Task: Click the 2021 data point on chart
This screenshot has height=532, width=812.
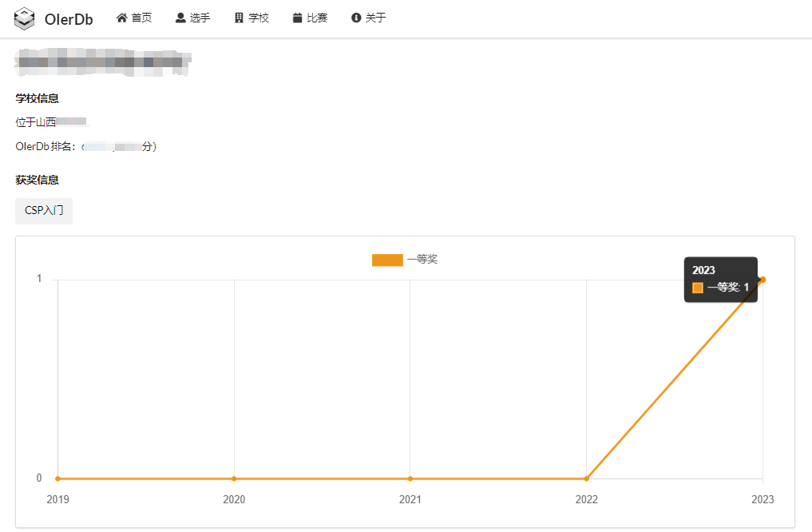Action: (410, 478)
